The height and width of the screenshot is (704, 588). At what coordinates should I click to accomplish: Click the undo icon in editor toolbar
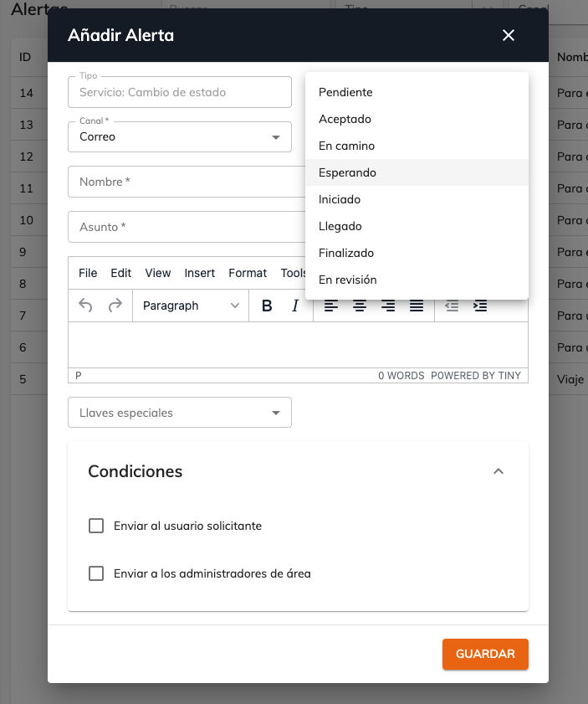coord(85,306)
